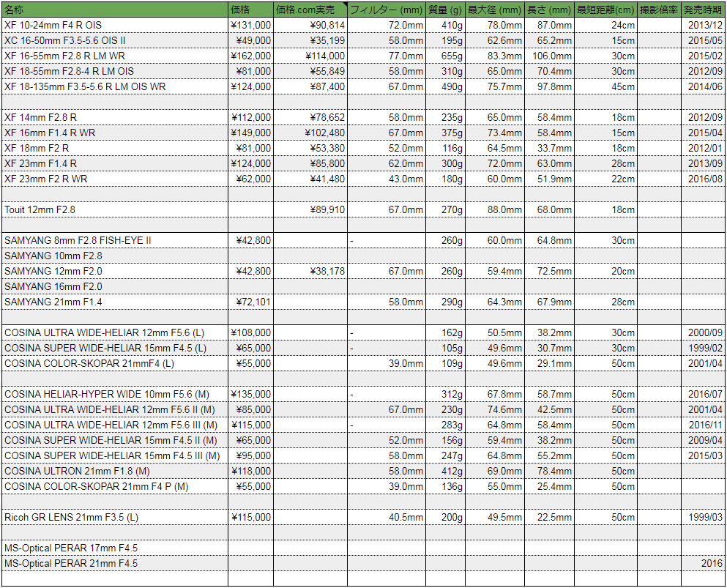
Task: Click SAMYANG 8mm F2.8 FISH-EYE II cell
Action: pyautogui.click(x=114, y=240)
